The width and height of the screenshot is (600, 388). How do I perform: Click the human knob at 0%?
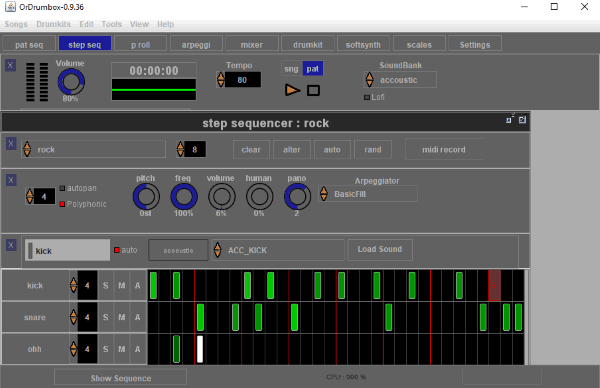click(259, 197)
